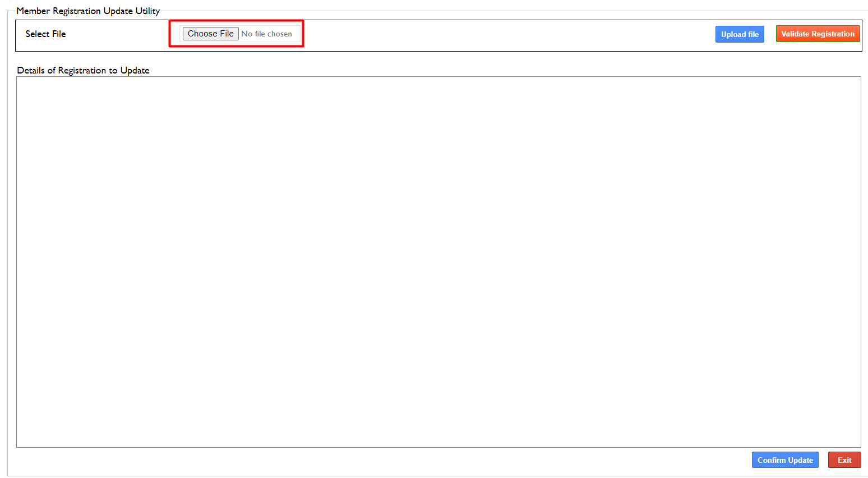Image resolution: width=868 pixels, height=478 pixels.
Task: Select the file input's chosen-file status text
Action: coord(267,34)
